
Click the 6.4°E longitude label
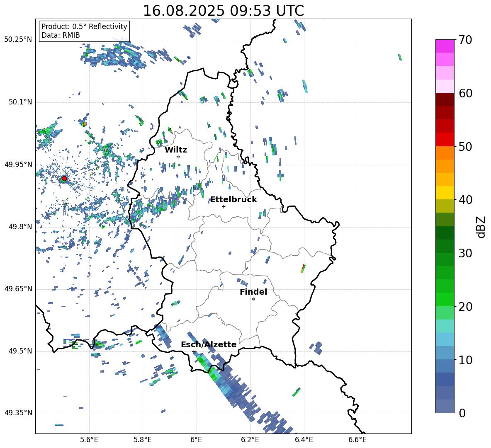(304, 440)
